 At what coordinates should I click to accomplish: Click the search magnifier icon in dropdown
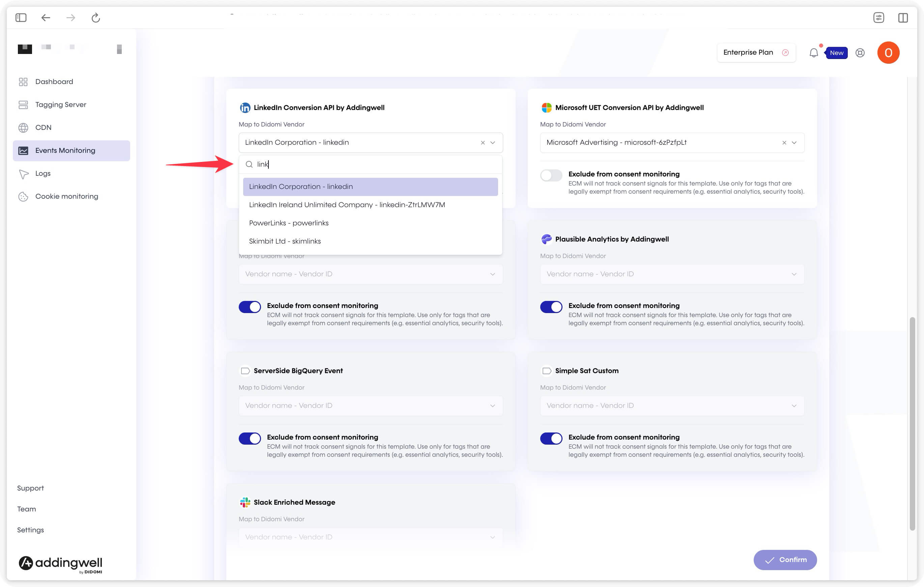tap(249, 164)
